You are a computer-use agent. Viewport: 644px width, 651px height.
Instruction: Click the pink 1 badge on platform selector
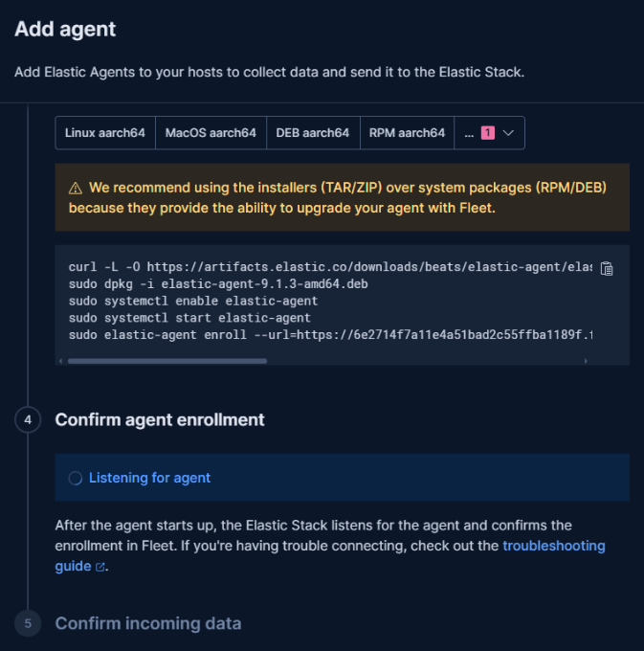[x=487, y=133]
